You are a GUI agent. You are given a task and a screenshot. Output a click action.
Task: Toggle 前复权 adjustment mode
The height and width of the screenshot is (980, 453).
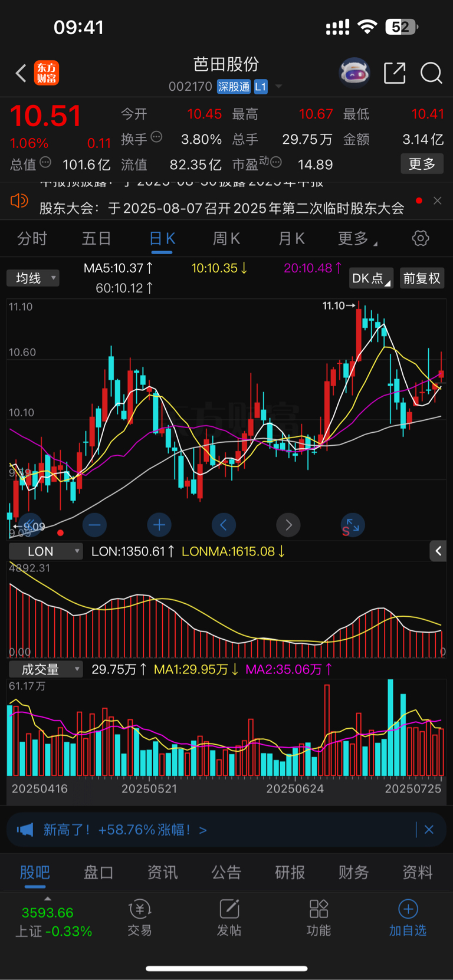coord(422,278)
